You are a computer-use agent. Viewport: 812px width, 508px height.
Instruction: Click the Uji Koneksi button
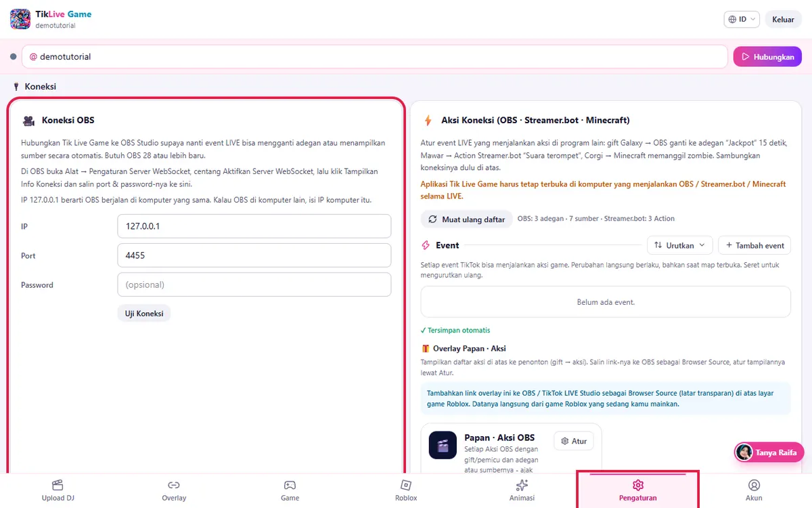[144, 314]
